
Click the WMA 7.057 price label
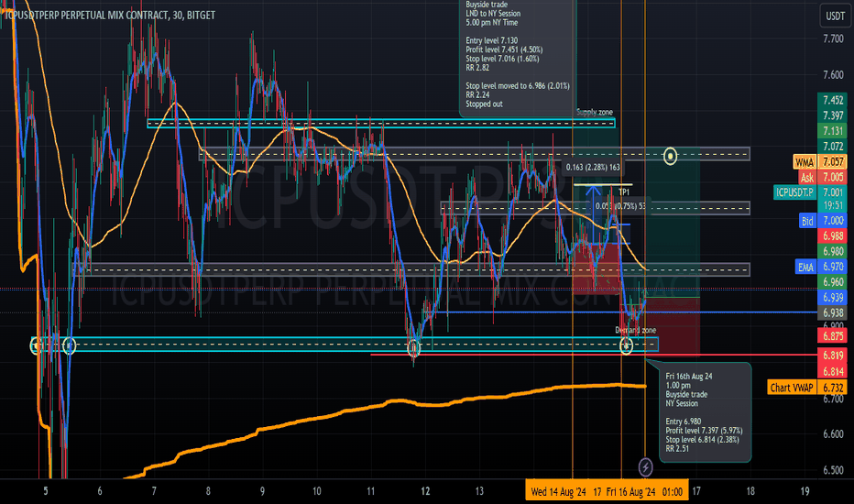pyautogui.click(x=820, y=162)
